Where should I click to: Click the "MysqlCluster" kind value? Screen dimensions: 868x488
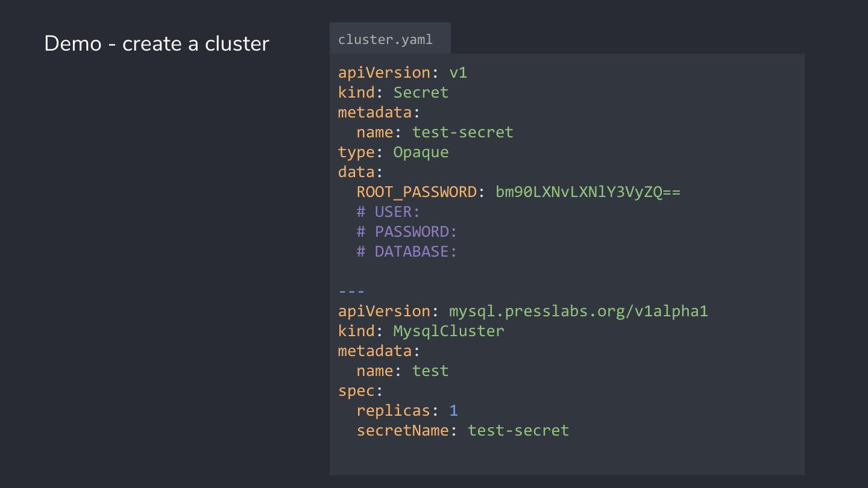click(x=448, y=331)
